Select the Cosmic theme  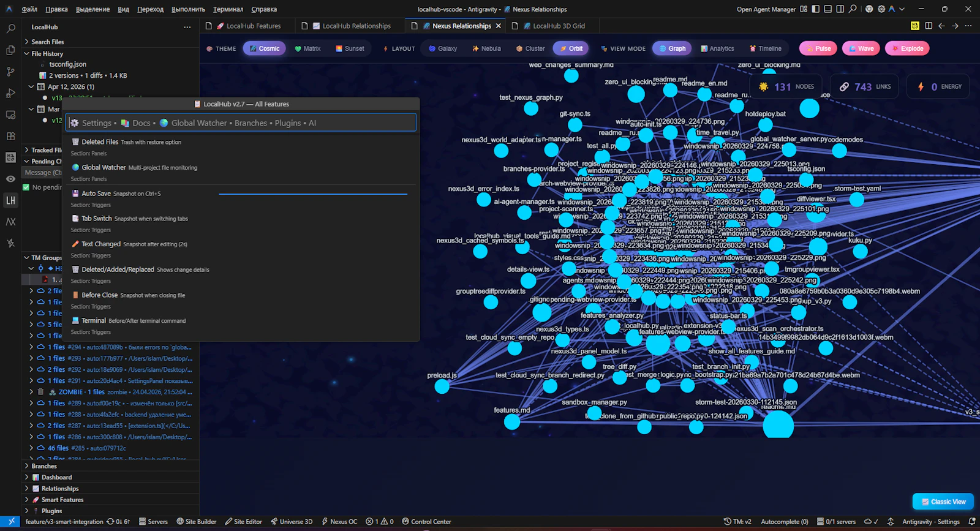pos(265,48)
